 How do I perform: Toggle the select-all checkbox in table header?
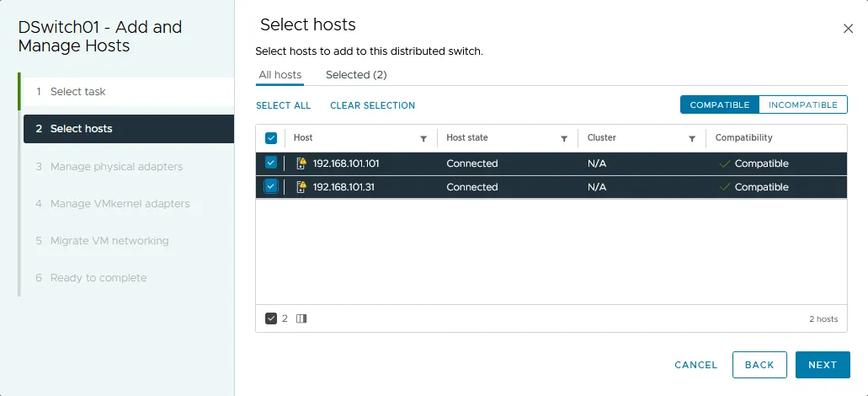pos(271,138)
